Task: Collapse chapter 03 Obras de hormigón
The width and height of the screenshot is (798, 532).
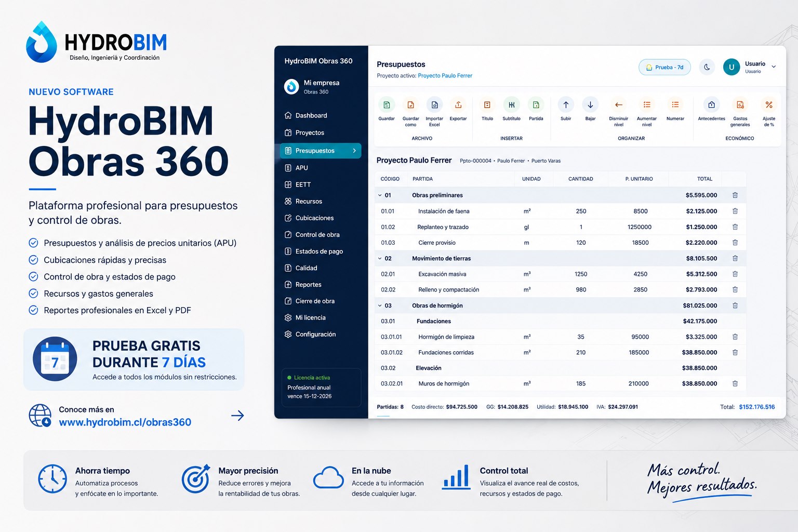Action: (380, 305)
